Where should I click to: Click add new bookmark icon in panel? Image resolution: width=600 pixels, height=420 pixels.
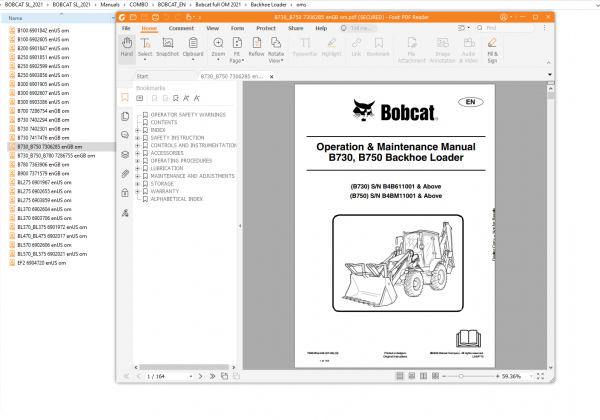click(176, 98)
